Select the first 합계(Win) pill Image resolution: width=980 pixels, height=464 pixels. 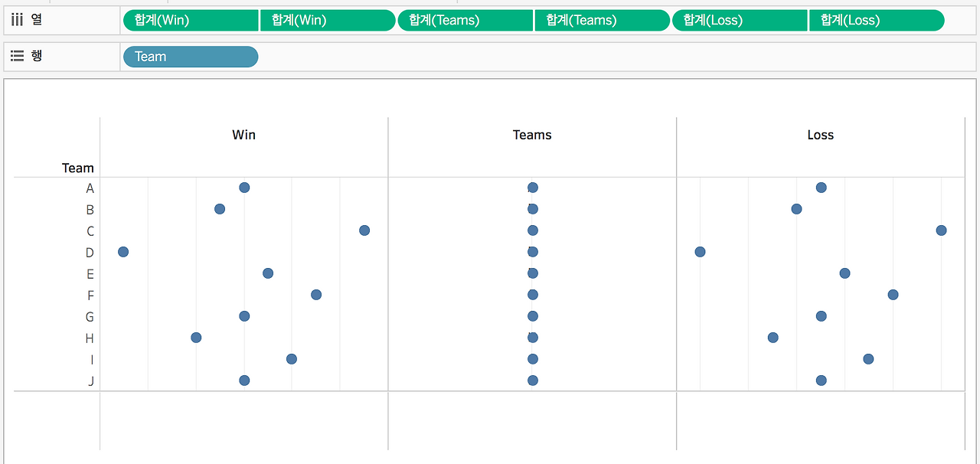coord(191,21)
